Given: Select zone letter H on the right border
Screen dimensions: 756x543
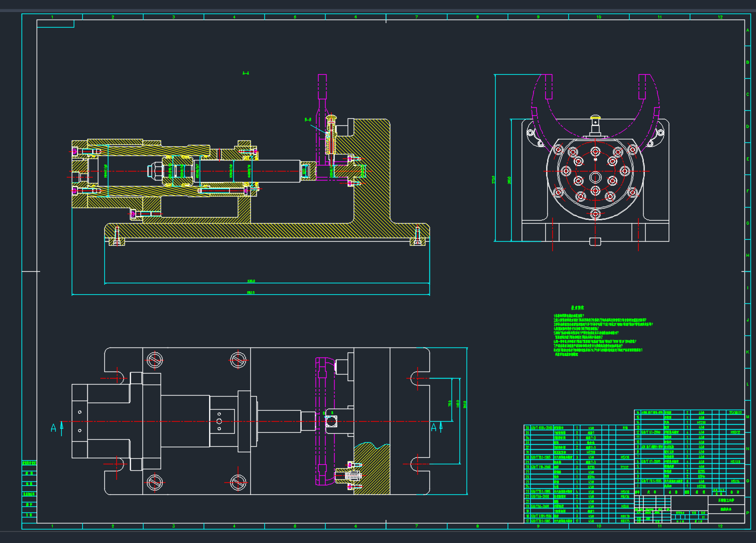Looking at the screenshot, I should [748, 256].
